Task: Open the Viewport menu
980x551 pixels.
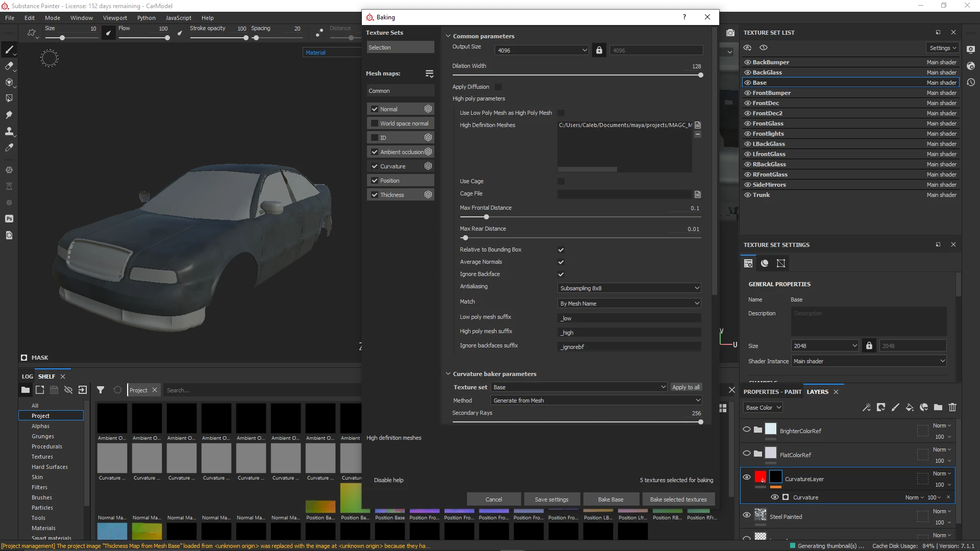Action: (x=115, y=18)
